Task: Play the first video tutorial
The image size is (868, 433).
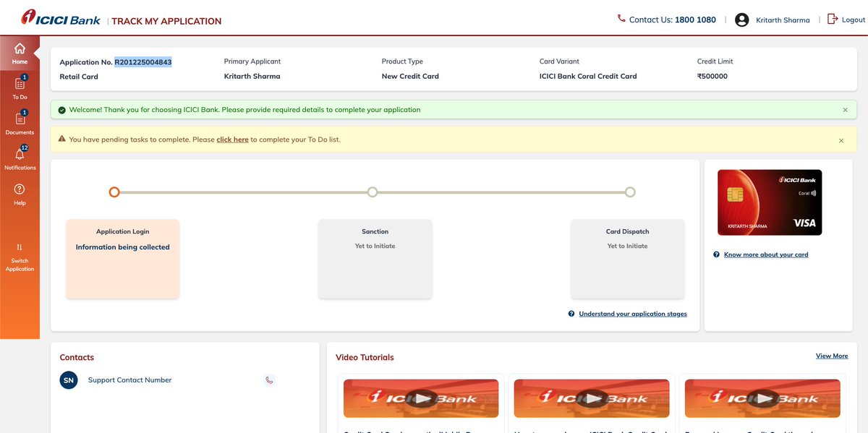Action: 421,398
